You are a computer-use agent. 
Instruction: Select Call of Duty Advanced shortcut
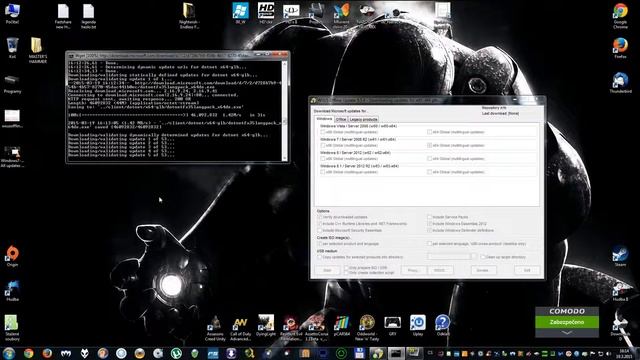(x=240, y=328)
